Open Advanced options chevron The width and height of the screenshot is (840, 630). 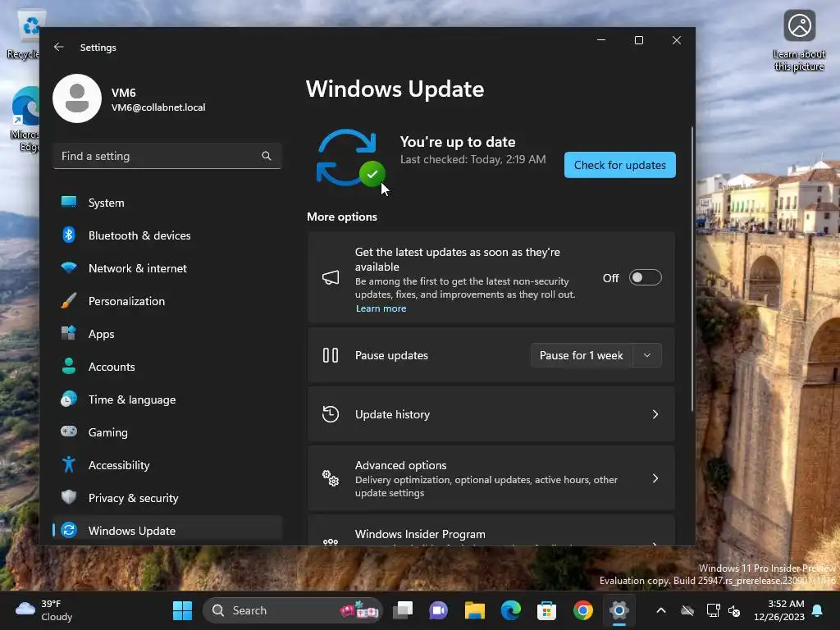coord(655,478)
